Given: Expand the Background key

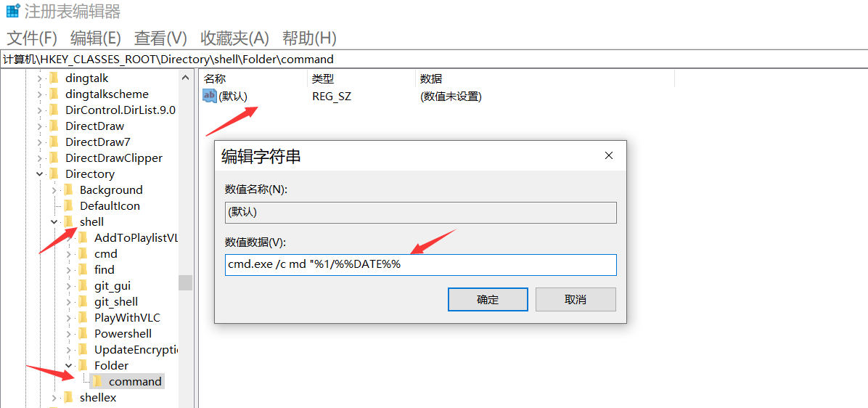Looking at the screenshot, I should [54, 190].
